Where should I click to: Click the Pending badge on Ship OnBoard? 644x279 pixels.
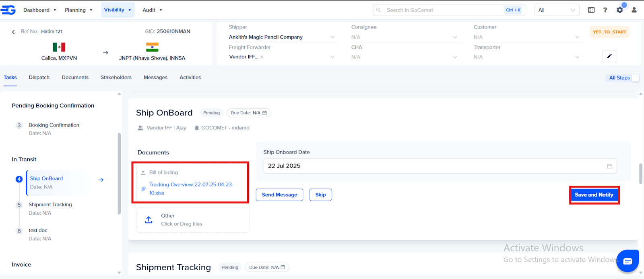point(211,113)
